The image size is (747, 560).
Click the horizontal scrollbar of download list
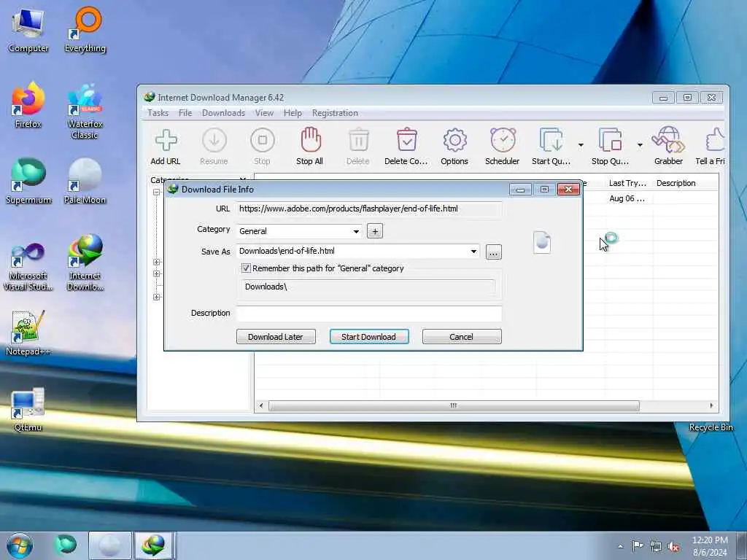click(x=454, y=405)
